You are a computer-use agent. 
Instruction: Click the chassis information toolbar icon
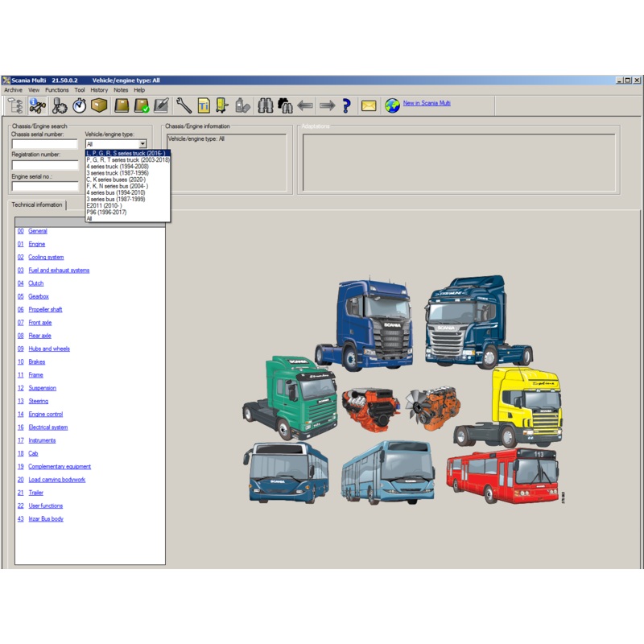(x=37, y=106)
